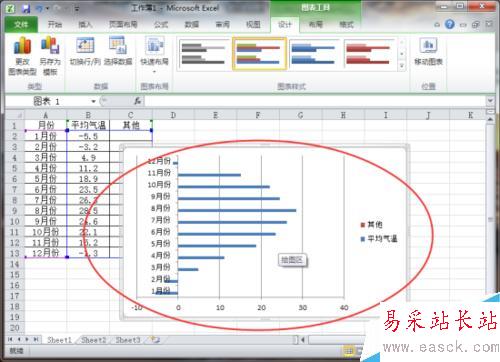Click Select Data icon
This screenshot has width=500, height=362.
pos(118,51)
